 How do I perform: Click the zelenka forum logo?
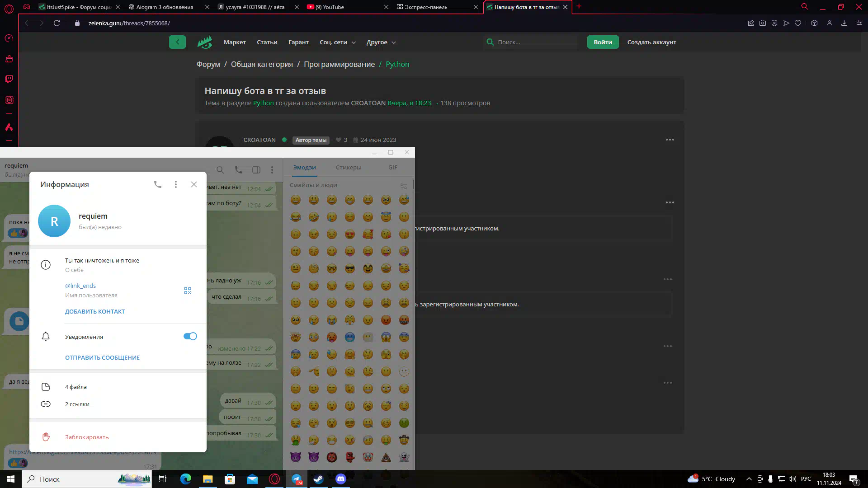point(205,42)
